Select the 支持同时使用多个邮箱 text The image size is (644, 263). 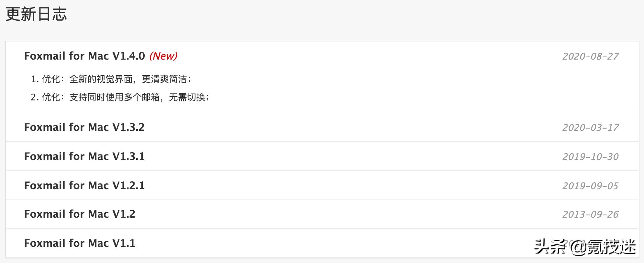coord(115,97)
